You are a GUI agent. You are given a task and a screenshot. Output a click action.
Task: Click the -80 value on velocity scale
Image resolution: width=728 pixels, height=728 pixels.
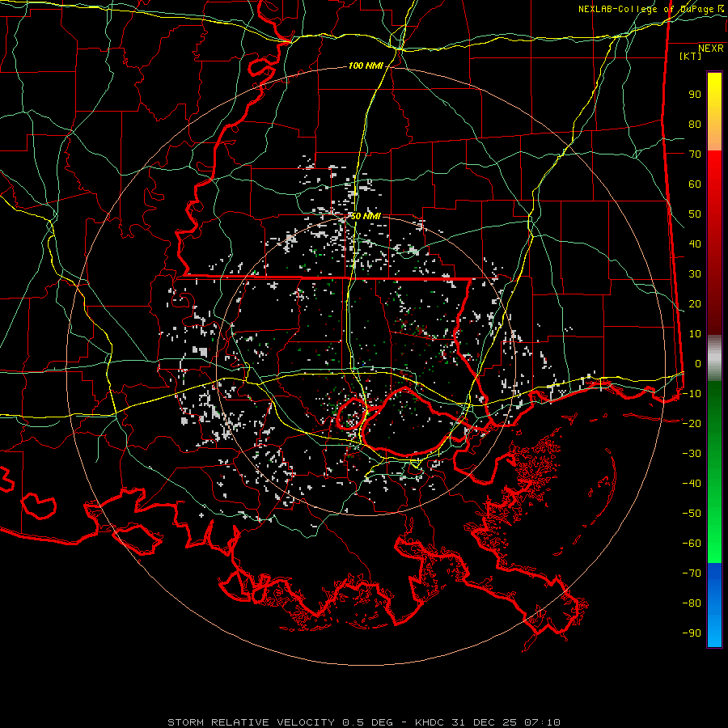tap(692, 603)
